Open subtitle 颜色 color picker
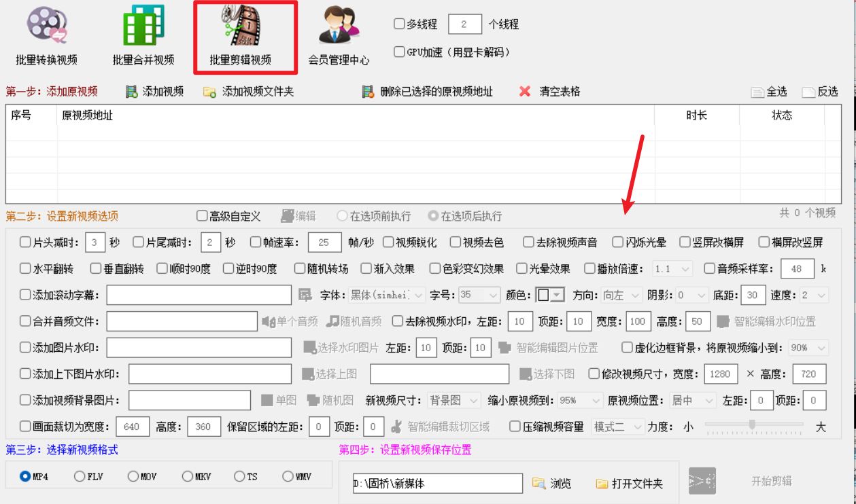Viewport: 856px width, 504px height. 551,295
